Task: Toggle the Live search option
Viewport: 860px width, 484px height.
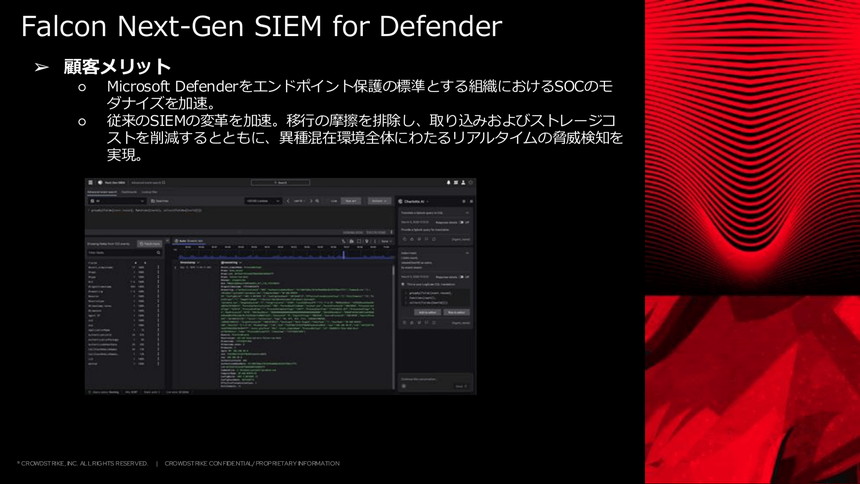Action: pyautogui.click(x=334, y=201)
